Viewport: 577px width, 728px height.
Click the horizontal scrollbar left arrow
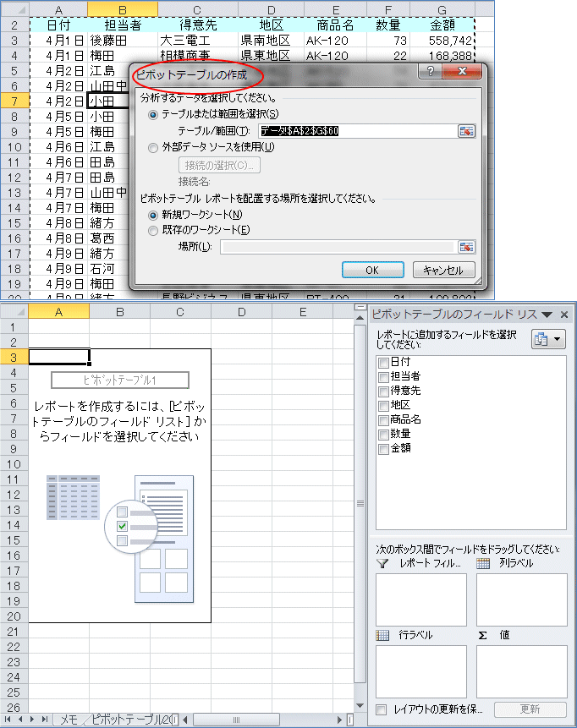tap(185, 720)
